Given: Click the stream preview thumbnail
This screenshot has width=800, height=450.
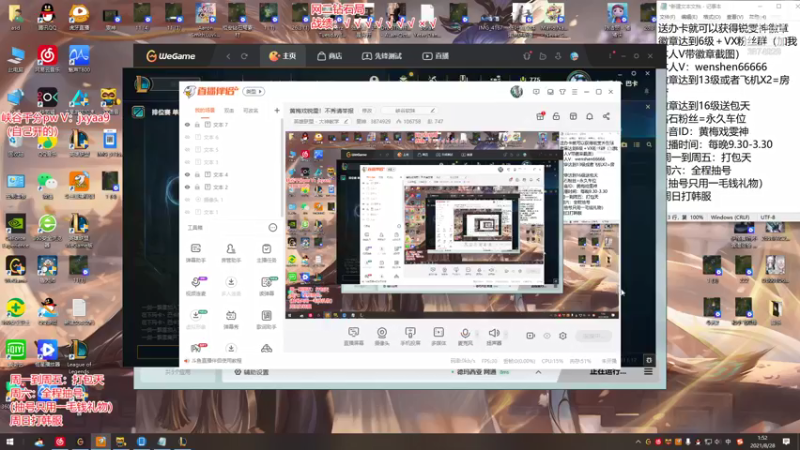Looking at the screenshot, I should tap(452, 224).
